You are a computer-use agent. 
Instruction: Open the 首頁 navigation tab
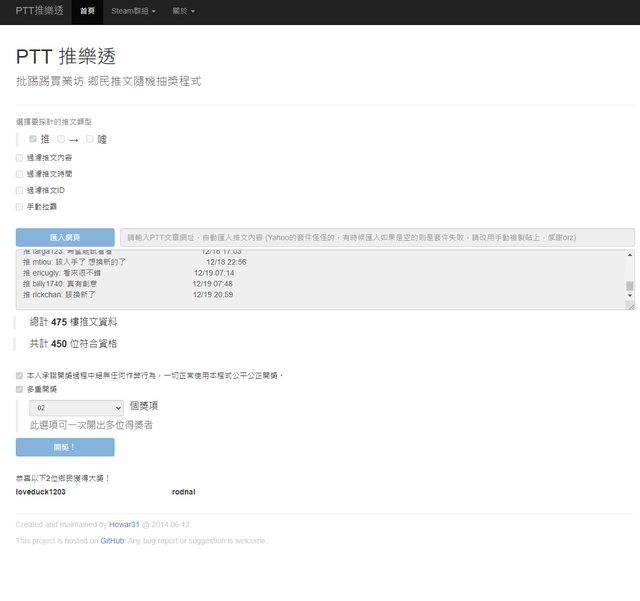click(87, 11)
